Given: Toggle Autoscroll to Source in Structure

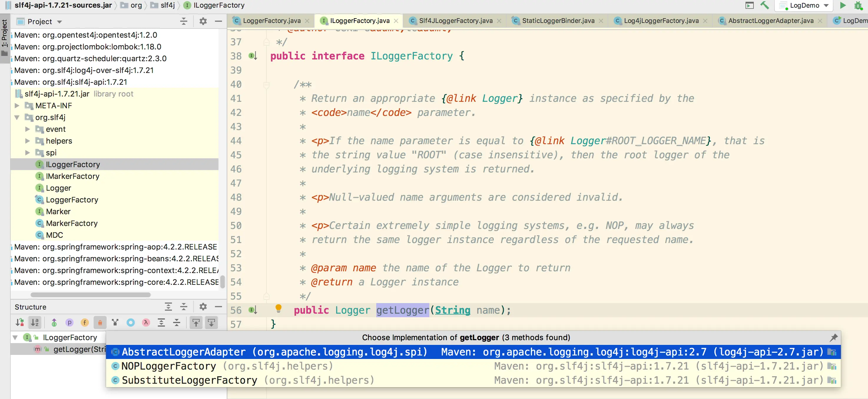Looking at the screenshot, I should point(196,322).
